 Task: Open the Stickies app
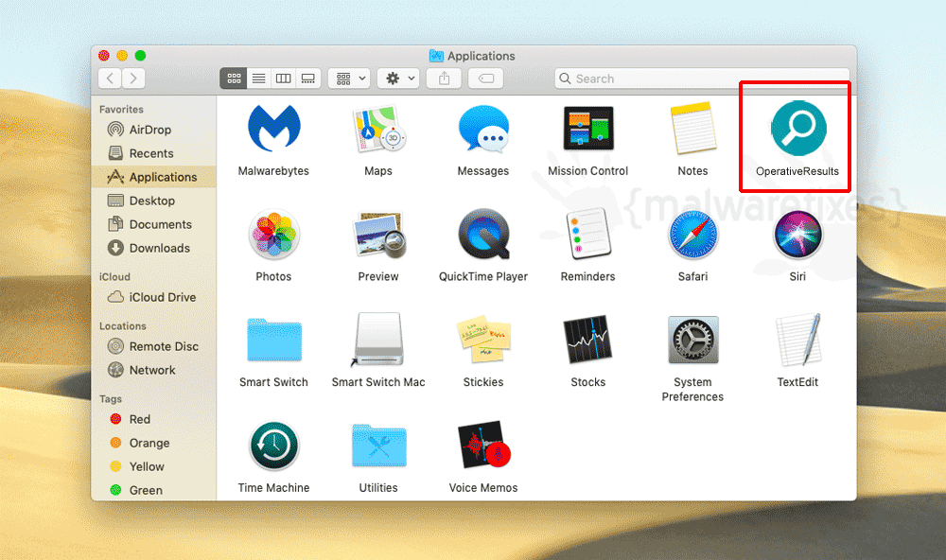pyautogui.click(x=483, y=340)
